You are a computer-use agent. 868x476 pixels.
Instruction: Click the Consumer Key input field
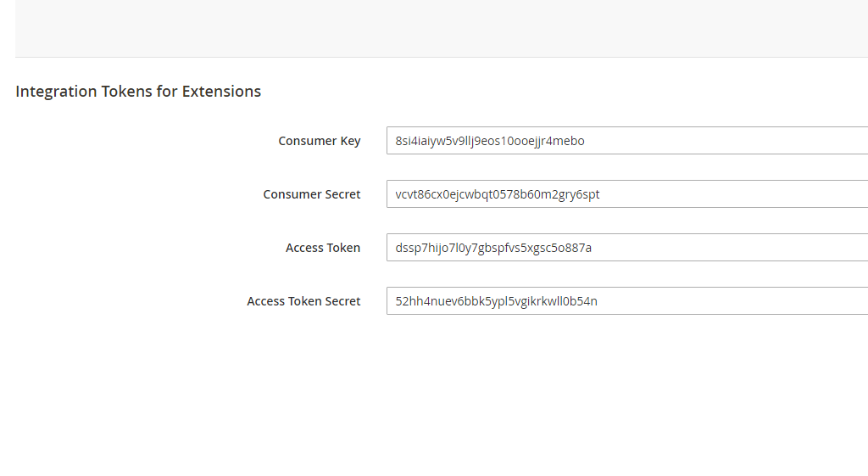click(627, 141)
